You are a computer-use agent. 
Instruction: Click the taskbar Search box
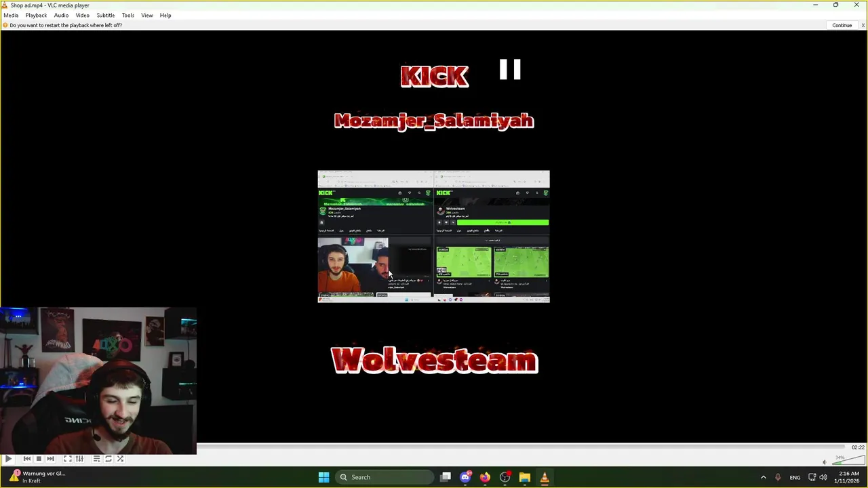[386, 477]
